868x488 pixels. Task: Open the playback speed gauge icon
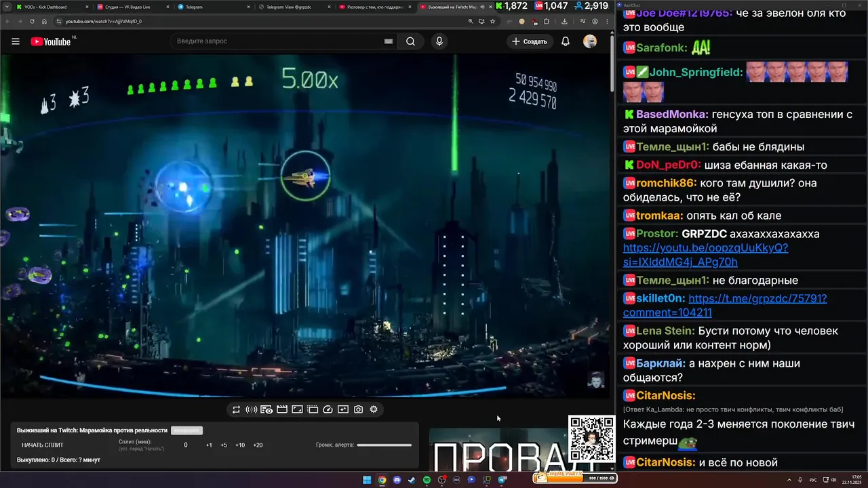[x=328, y=409]
